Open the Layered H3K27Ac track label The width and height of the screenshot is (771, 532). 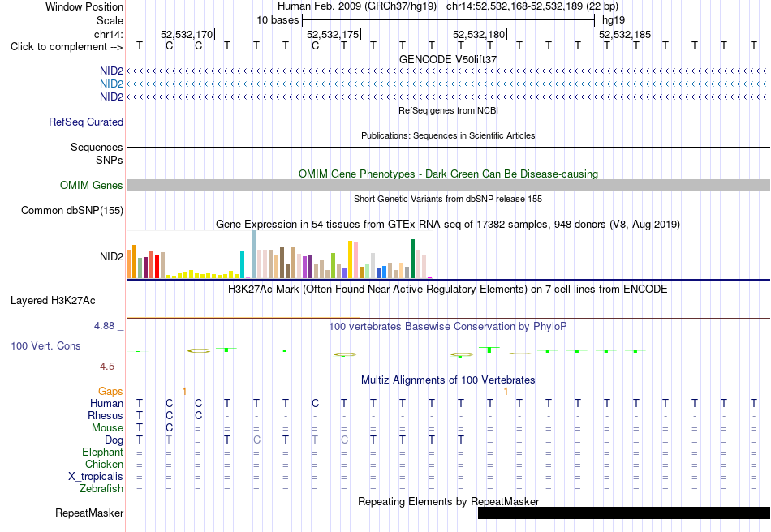click(x=53, y=301)
